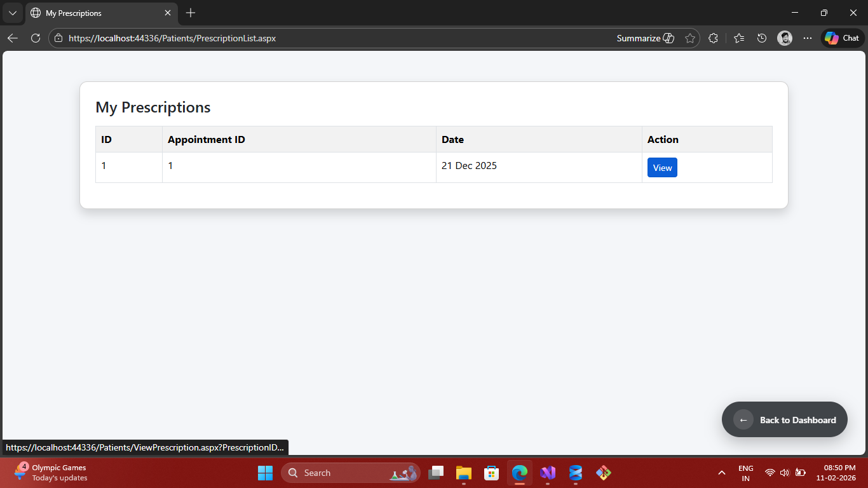Open a new browser tab

click(x=191, y=13)
